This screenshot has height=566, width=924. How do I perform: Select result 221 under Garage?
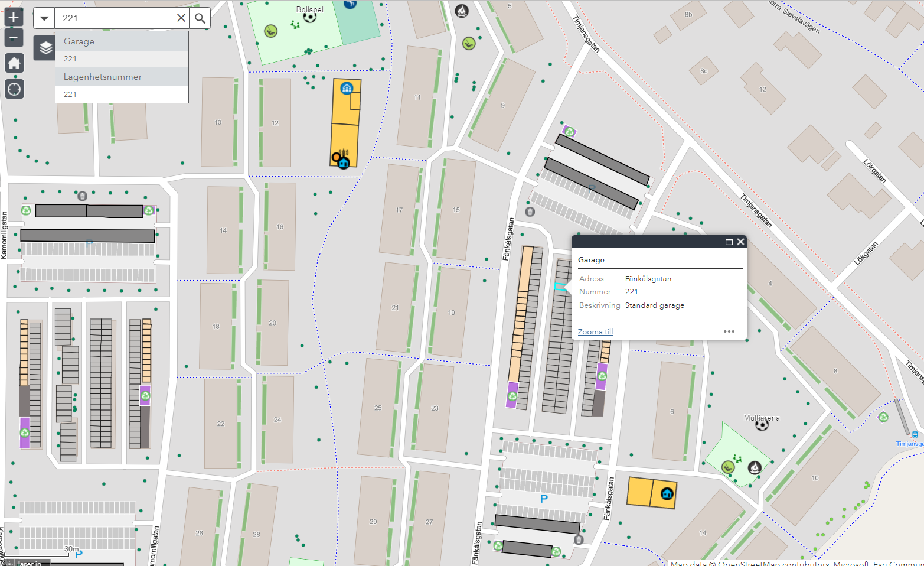coord(70,59)
